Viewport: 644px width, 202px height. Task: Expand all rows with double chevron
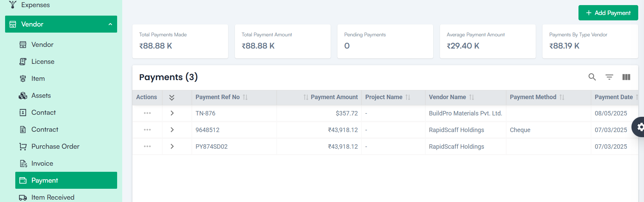[172, 97]
